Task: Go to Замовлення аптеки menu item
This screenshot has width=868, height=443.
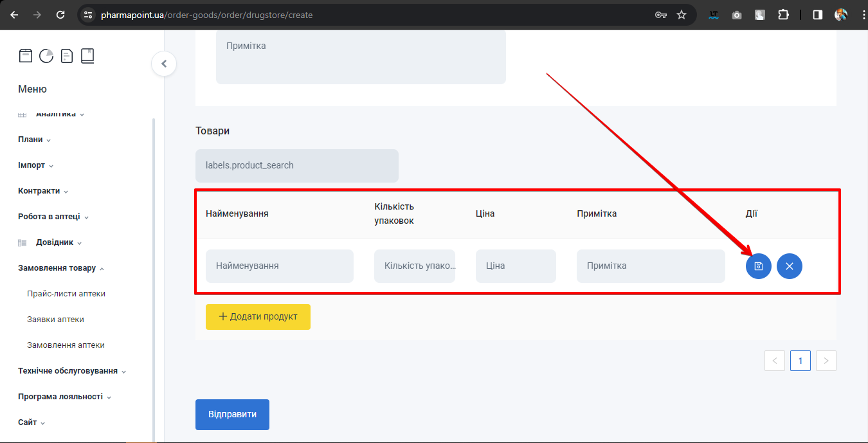Action: 66,345
